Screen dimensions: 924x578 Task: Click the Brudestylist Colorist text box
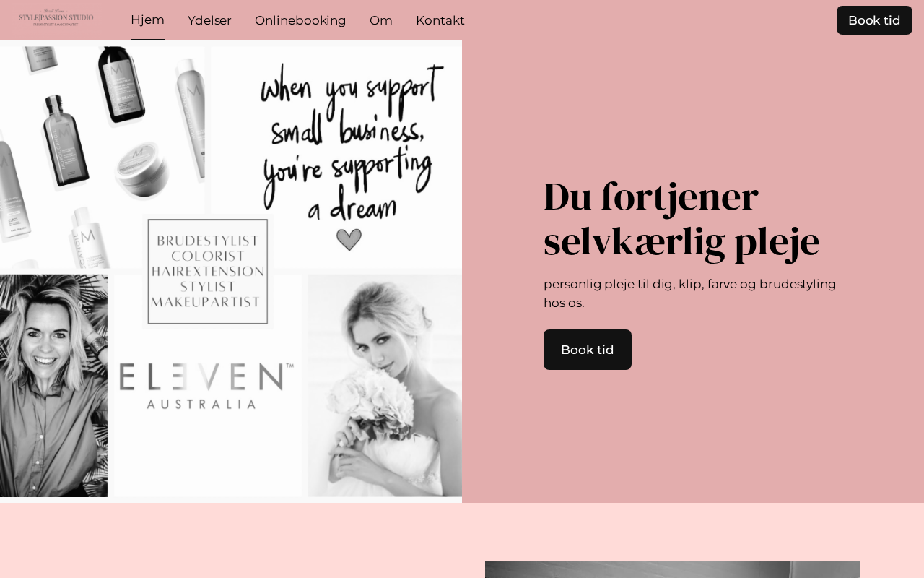coord(208,271)
